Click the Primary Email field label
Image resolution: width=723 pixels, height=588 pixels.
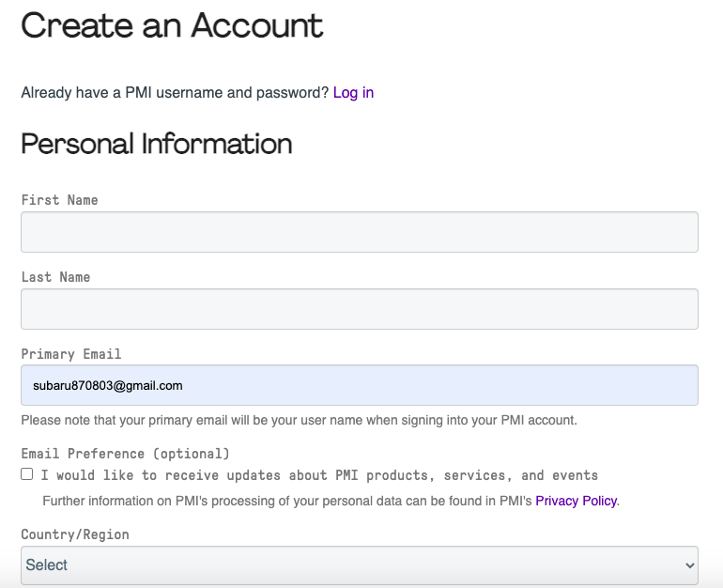point(71,354)
